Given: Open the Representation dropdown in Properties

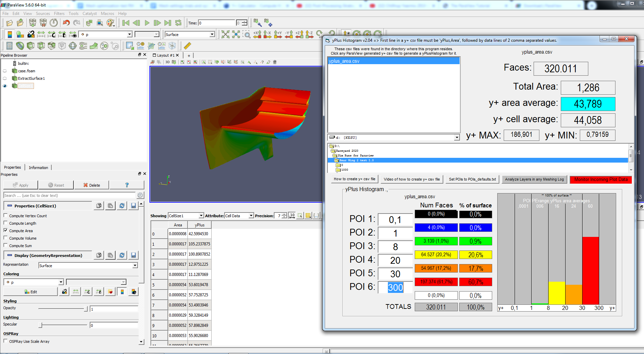Looking at the screenshot, I should (88, 265).
